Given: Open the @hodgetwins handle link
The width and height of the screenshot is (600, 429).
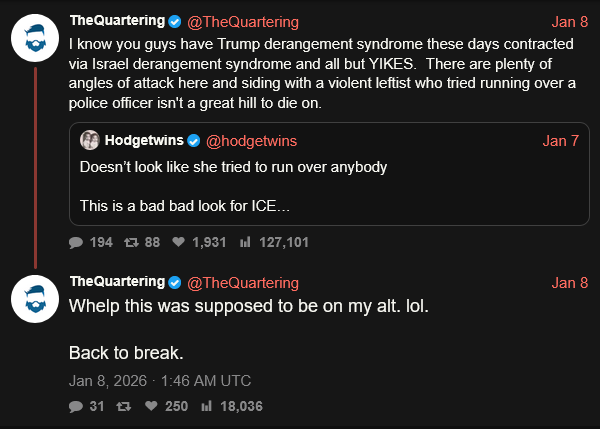Looking at the screenshot, I should pos(251,141).
